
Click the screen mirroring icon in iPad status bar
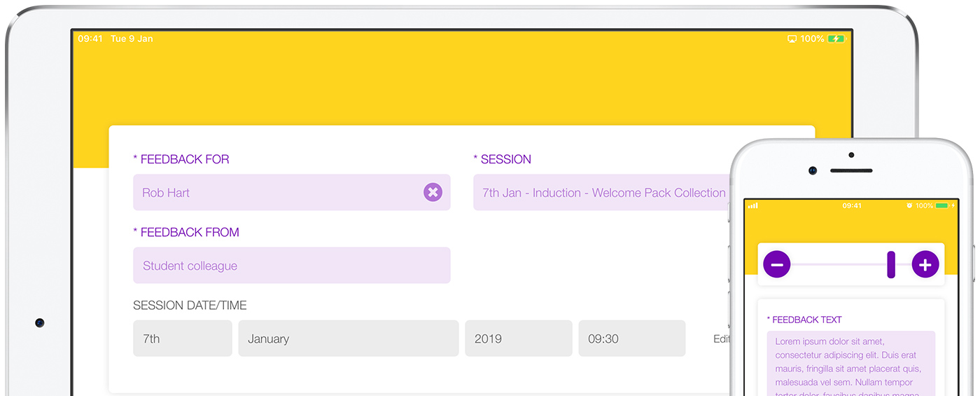792,39
